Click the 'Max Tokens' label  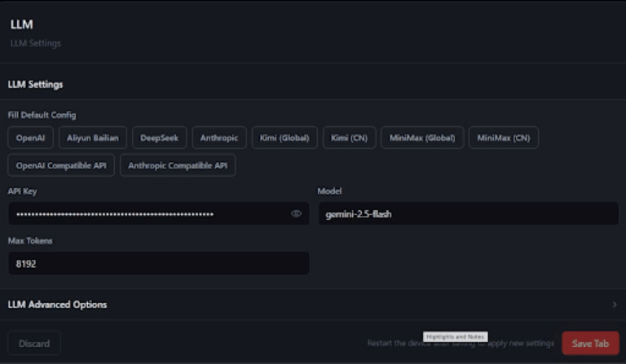(30, 241)
